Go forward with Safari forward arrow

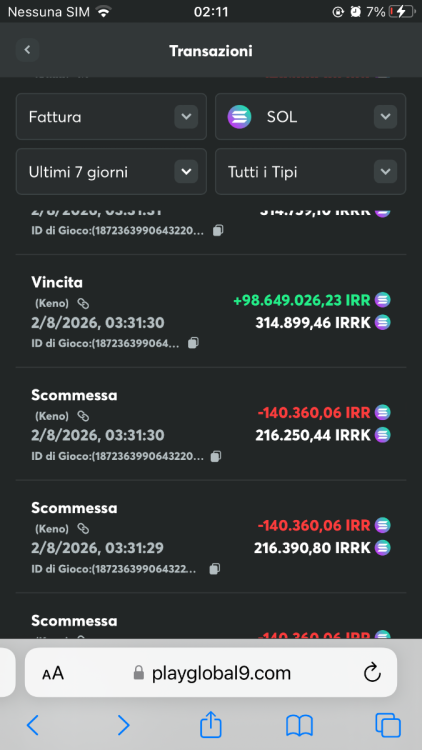coord(123,726)
